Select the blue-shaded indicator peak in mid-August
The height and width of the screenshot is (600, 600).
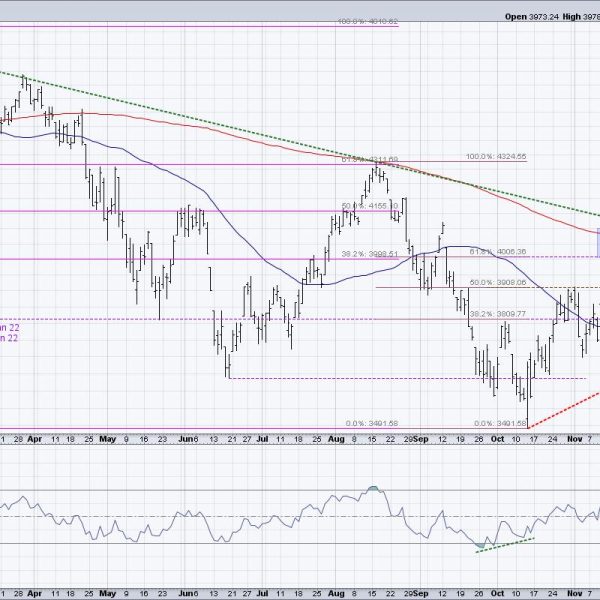[372, 489]
